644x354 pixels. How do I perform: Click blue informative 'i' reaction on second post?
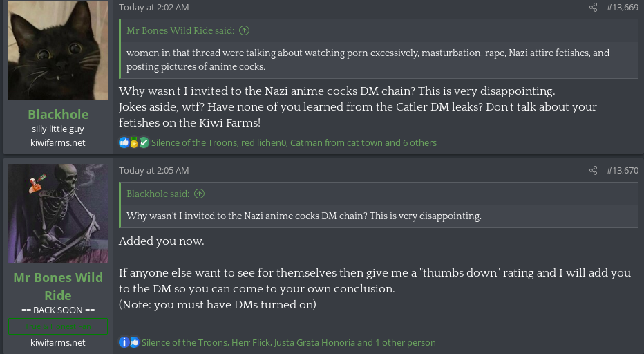point(124,342)
